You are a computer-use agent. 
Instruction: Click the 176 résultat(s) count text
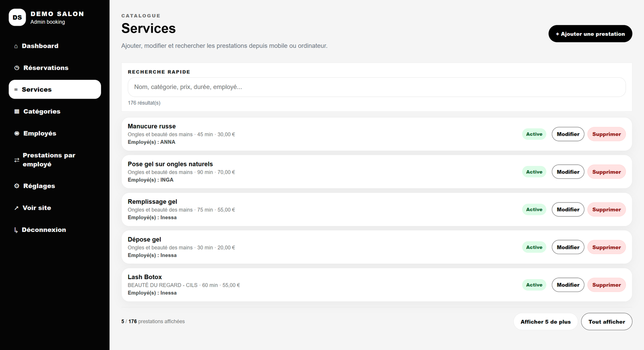144,103
